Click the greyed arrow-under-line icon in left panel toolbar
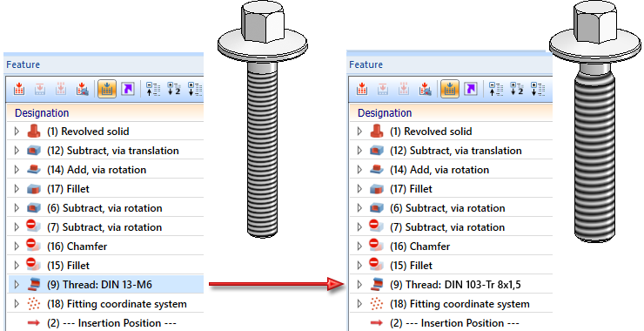Image resolution: width=644 pixels, height=331 pixels. [40, 89]
